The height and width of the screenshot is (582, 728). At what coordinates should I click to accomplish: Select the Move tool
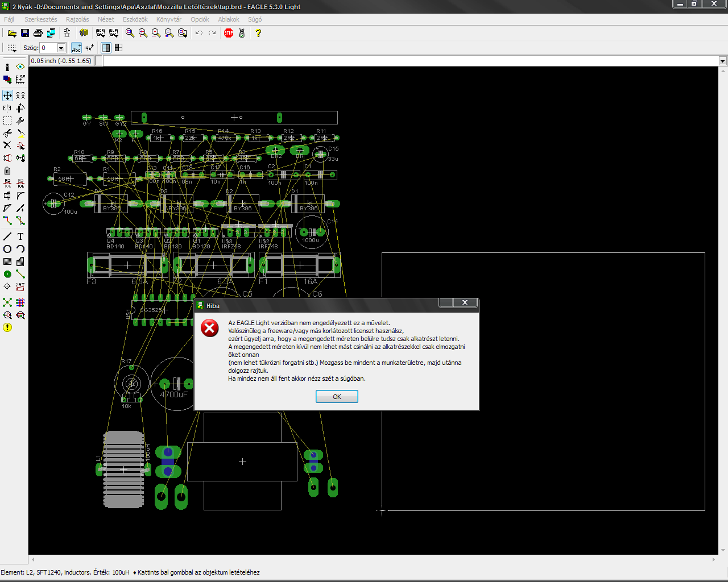tap(7, 95)
